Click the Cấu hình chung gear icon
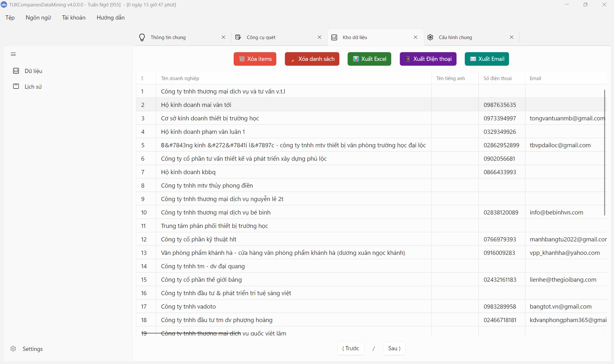The image size is (614, 364). point(430,37)
